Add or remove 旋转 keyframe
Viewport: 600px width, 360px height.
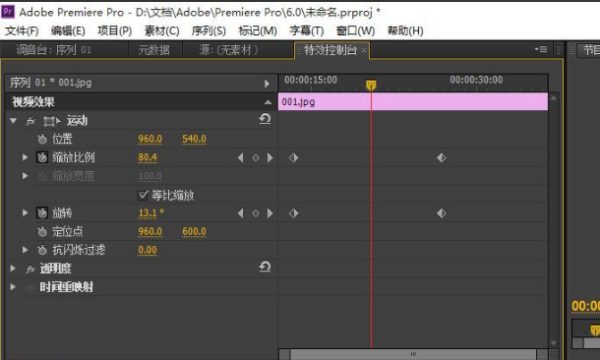point(256,213)
